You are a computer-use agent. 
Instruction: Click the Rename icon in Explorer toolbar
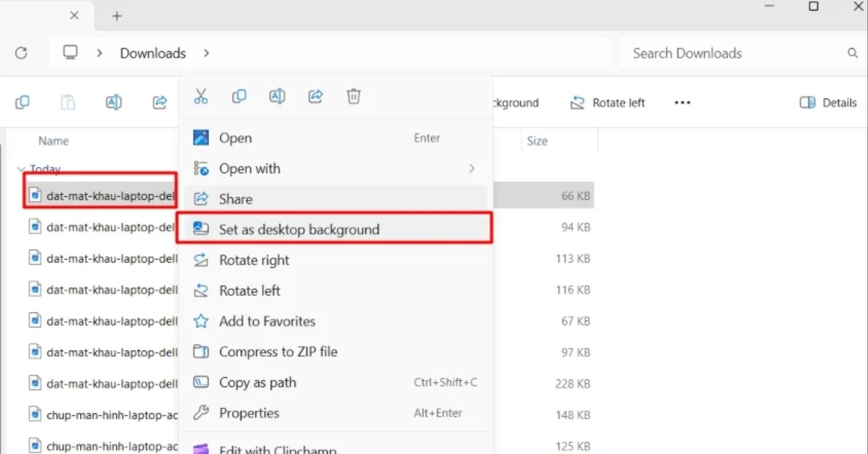tap(113, 103)
